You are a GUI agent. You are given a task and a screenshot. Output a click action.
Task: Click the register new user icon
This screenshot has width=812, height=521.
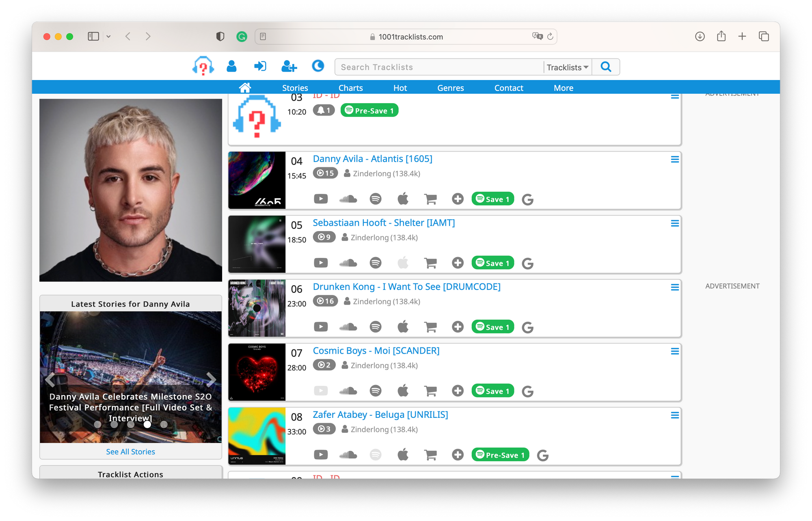(x=289, y=66)
